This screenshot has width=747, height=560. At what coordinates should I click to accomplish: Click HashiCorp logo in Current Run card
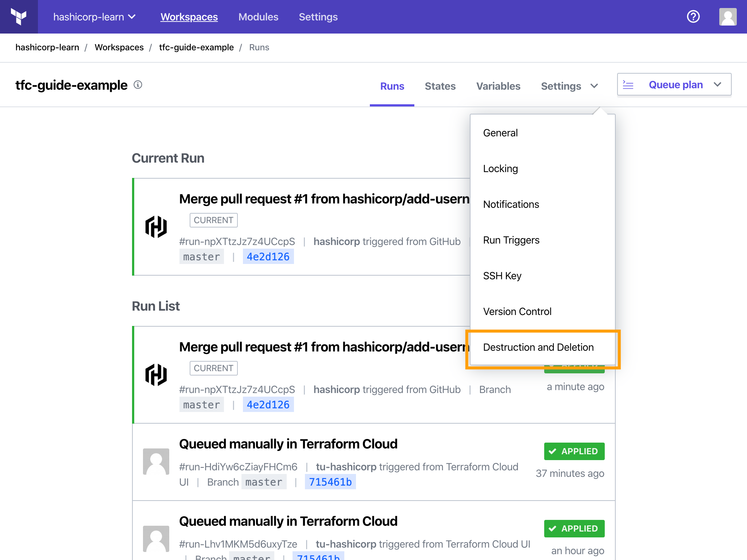point(156,227)
